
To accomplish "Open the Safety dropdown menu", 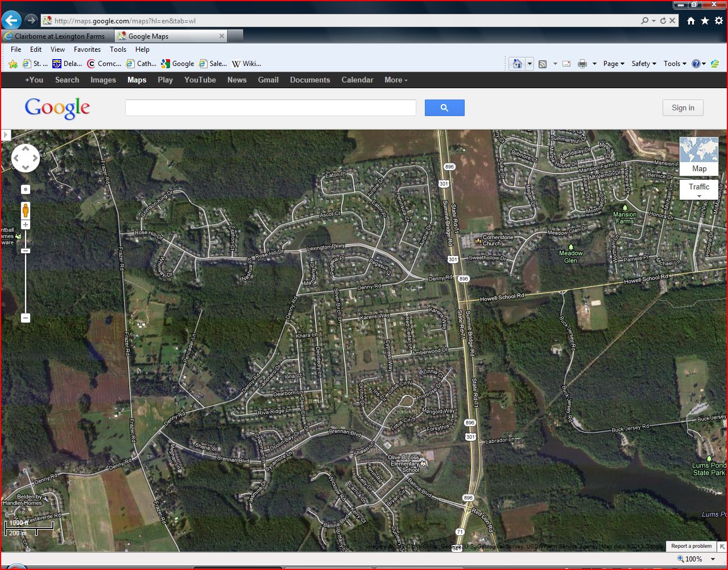I will pos(644,64).
